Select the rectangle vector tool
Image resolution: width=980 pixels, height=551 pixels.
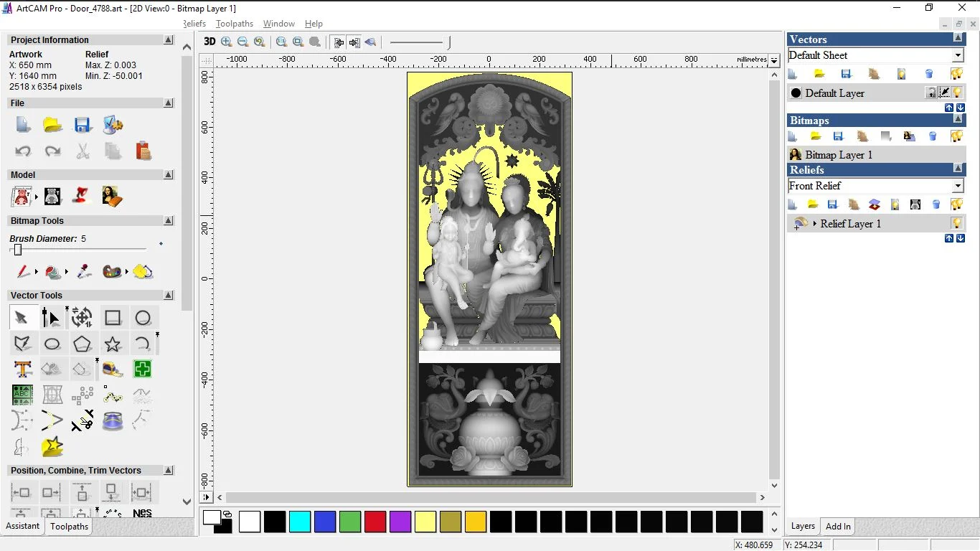(x=113, y=318)
